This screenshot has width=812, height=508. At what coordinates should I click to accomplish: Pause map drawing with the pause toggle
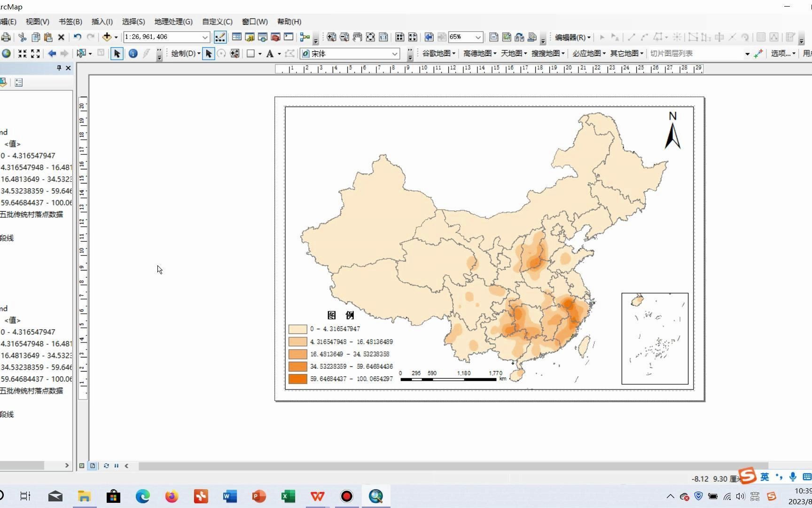[x=116, y=466]
